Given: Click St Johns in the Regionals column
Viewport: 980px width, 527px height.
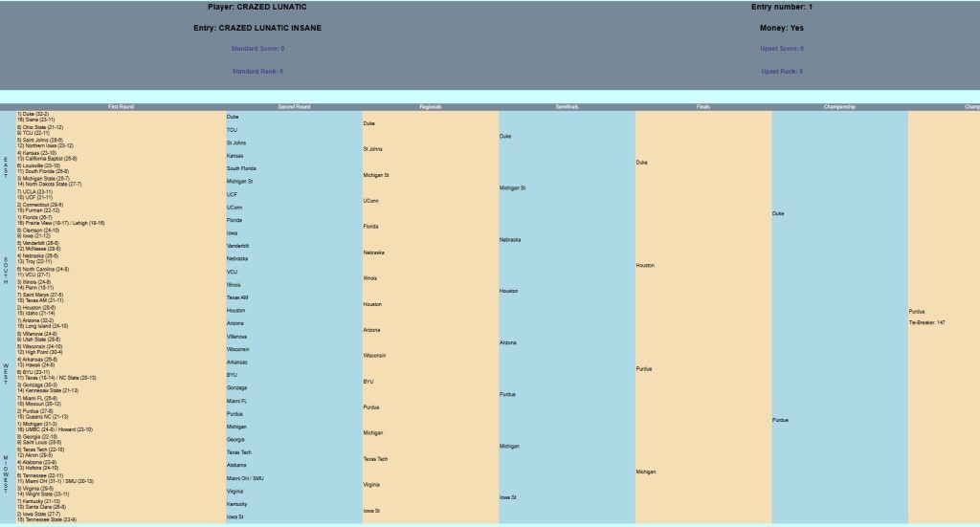Looking at the screenshot, I should 373,149.
